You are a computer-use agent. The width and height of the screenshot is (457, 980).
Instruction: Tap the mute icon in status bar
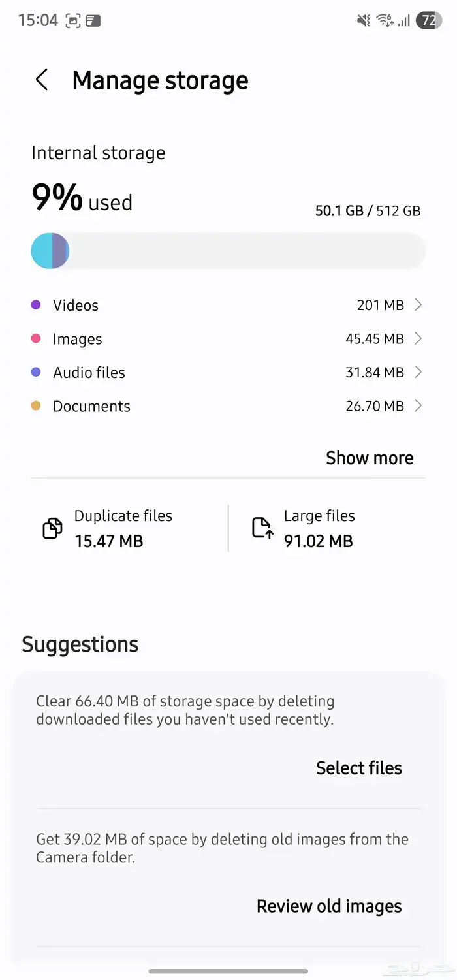[x=364, y=21]
